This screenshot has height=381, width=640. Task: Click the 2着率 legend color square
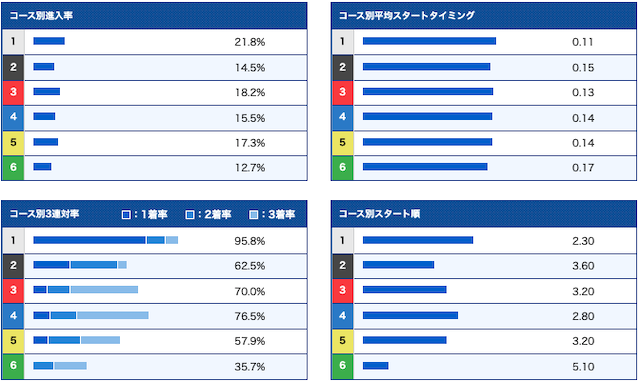click(190, 214)
